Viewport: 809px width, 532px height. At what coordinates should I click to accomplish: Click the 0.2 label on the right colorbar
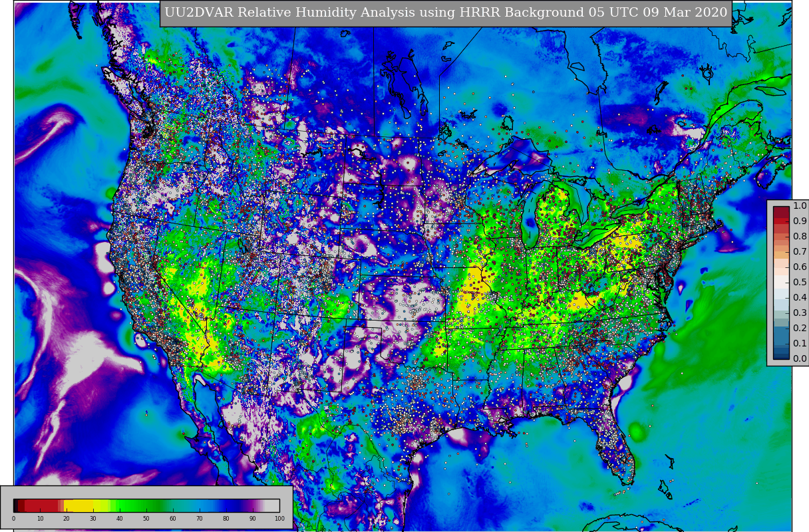pos(800,329)
